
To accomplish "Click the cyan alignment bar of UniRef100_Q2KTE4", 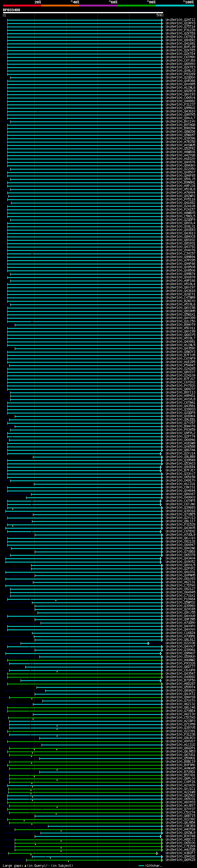I will click(85, 54).
